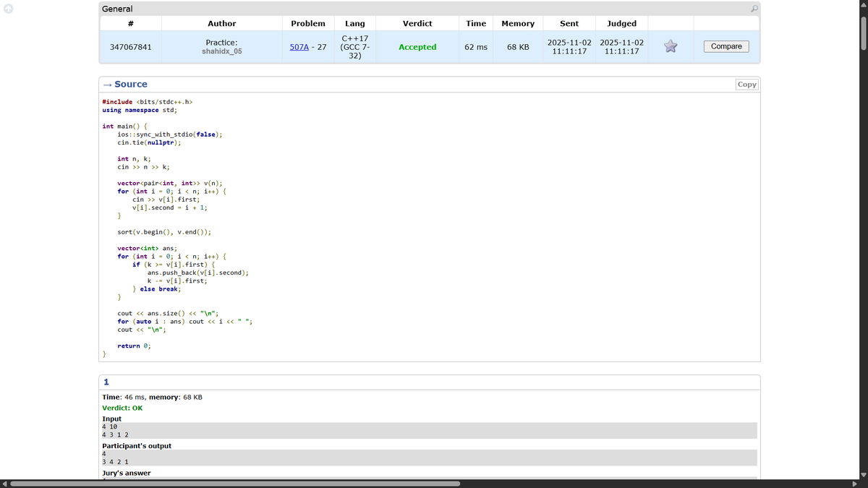Click the Sent date 2025-11-02 11:11:17
Image resolution: width=868 pixels, height=488 pixels.
pyautogui.click(x=569, y=47)
